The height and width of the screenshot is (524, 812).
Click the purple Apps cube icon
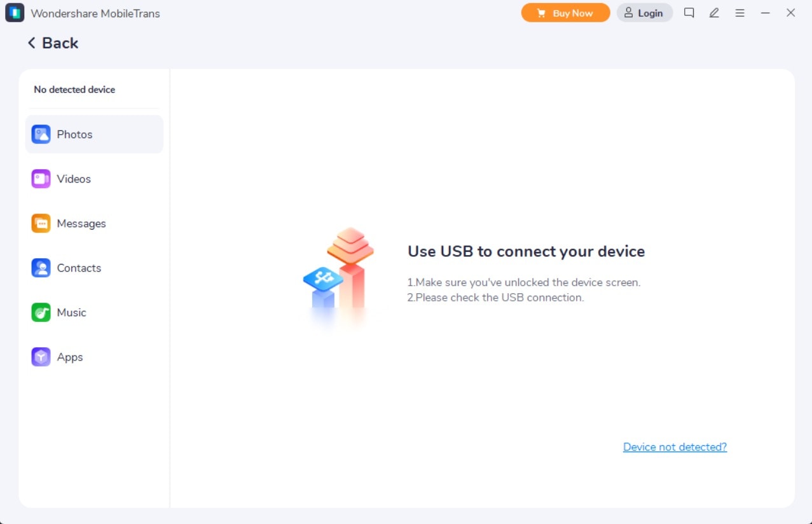click(x=41, y=357)
